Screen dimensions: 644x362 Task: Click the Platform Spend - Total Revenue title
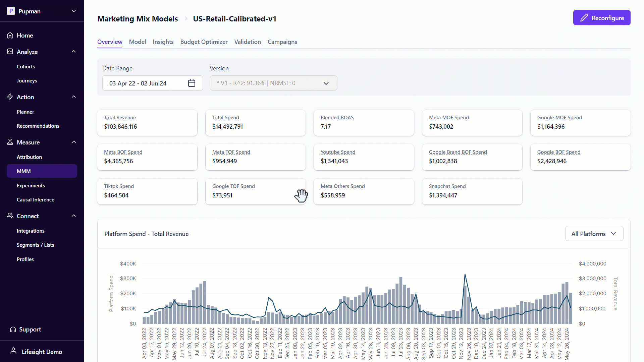pos(146,234)
